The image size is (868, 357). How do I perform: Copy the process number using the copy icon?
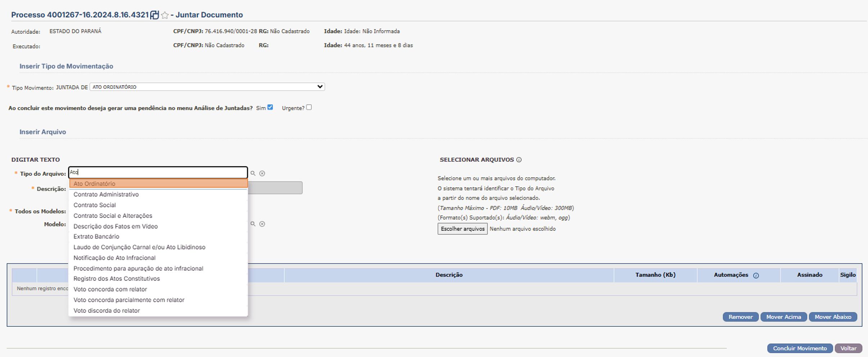[x=154, y=15]
